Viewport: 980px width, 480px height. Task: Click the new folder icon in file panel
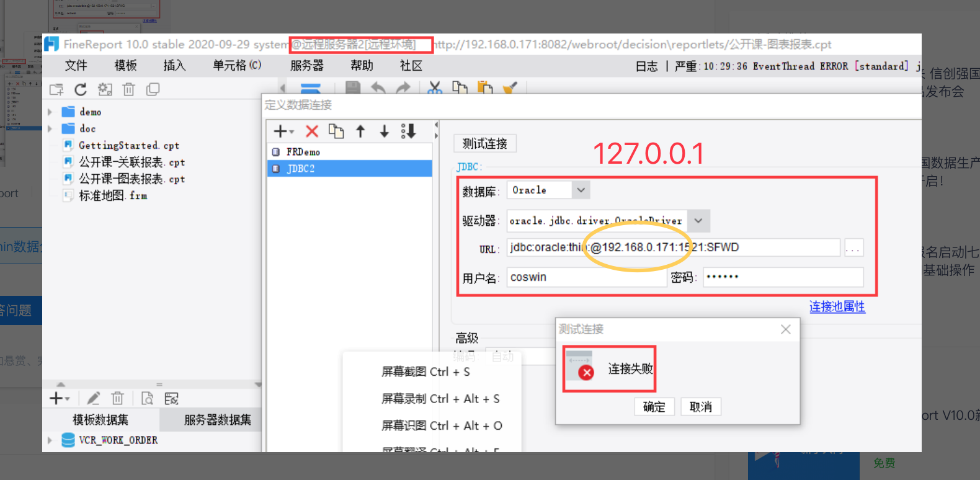point(56,89)
